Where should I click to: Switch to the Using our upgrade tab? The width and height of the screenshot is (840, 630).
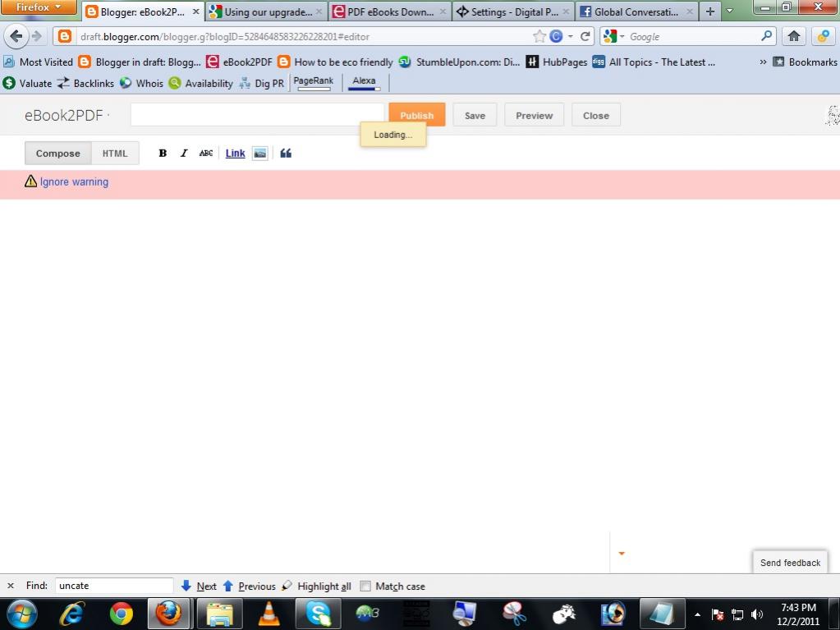266,11
